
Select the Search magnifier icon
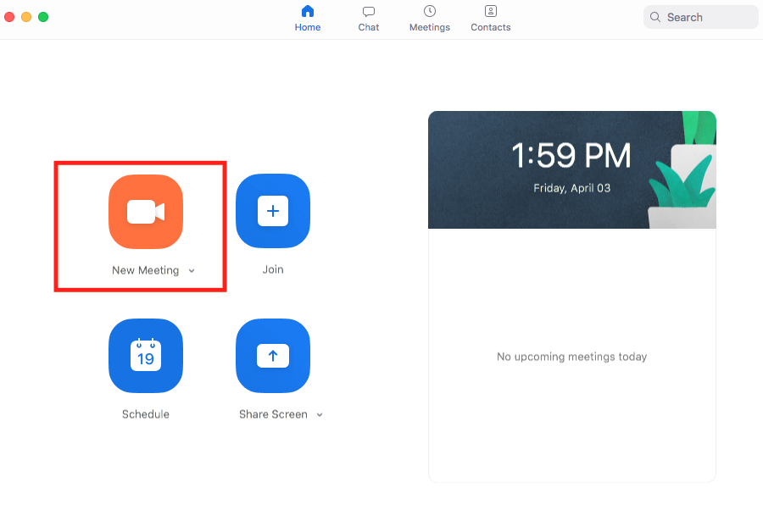tap(654, 16)
